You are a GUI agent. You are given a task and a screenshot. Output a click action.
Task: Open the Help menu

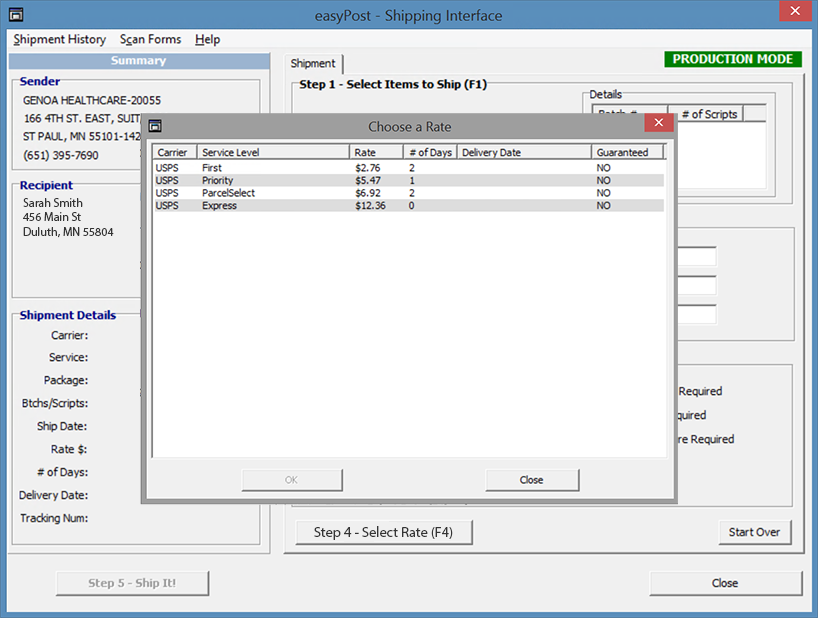pyautogui.click(x=208, y=39)
